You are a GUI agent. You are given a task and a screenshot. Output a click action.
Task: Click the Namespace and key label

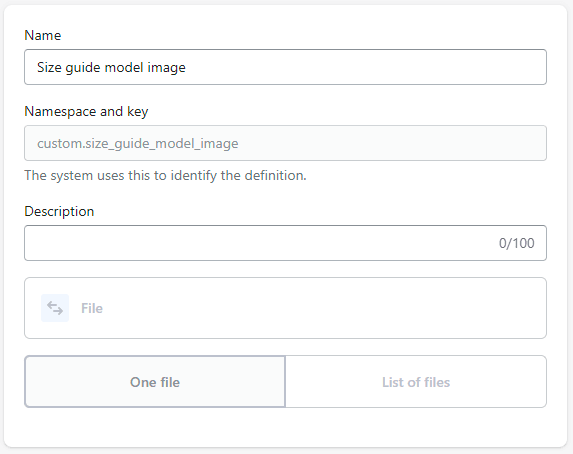[x=86, y=111]
